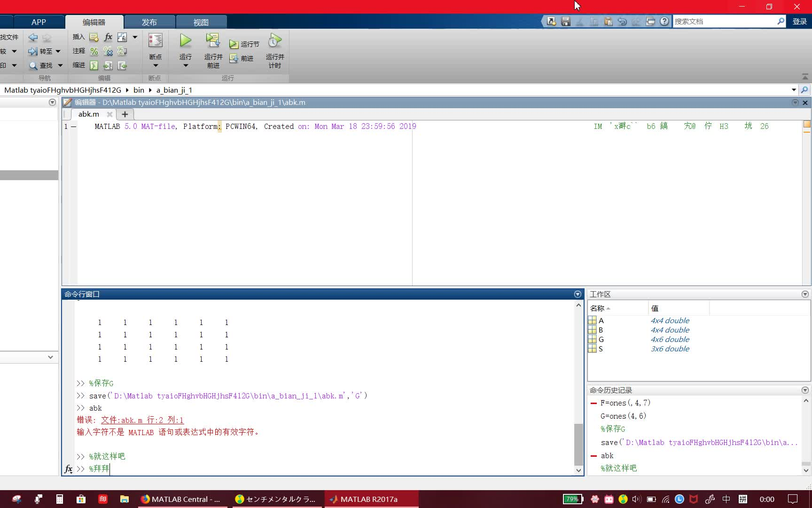The image size is (812, 508).
Task: Click the smart indent icon
Action: (x=94, y=65)
